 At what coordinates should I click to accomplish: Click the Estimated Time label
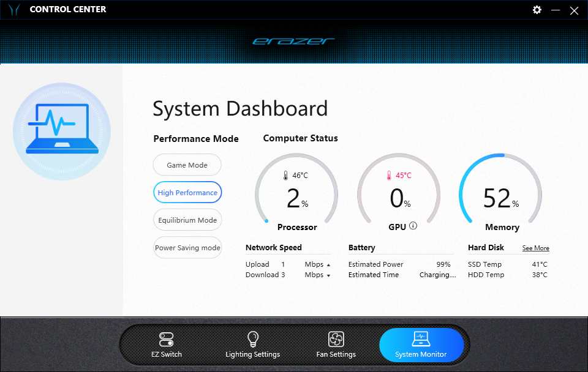[x=374, y=275]
